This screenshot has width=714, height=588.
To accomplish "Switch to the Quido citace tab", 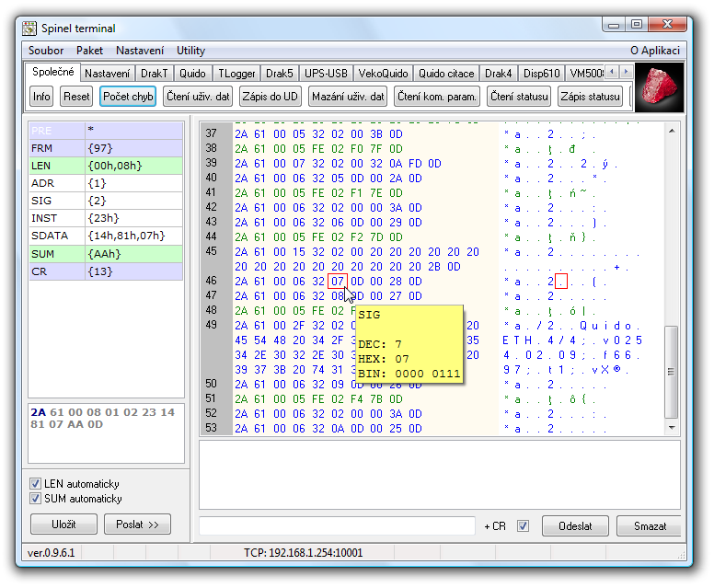I will coord(446,74).
